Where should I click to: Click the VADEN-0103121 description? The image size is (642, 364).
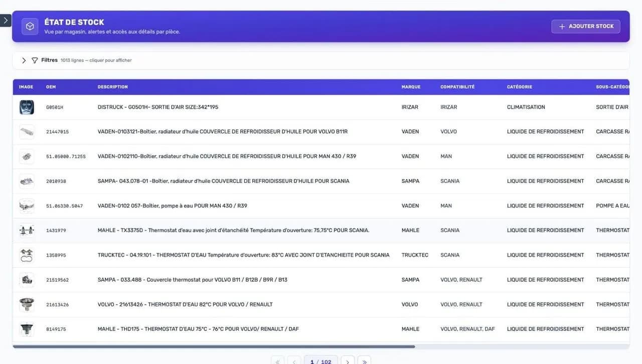point(223,132)
